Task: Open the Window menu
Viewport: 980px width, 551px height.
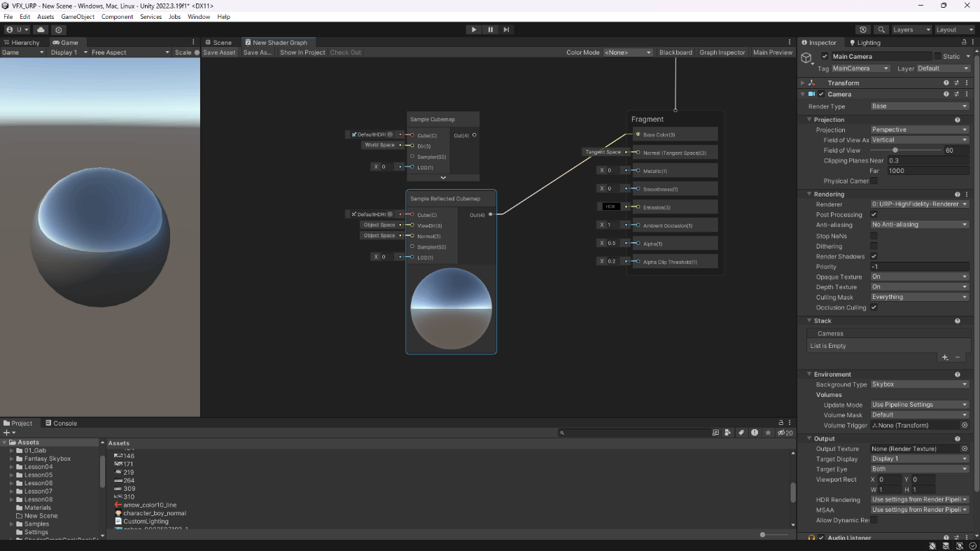Action: coord(199,17)
